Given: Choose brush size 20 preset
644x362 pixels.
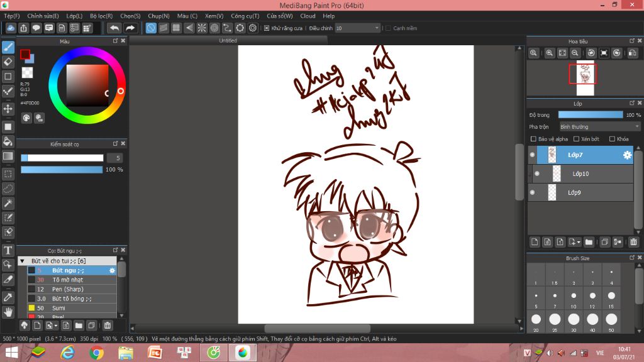Looking at the screenshot, I should point(536,322).
